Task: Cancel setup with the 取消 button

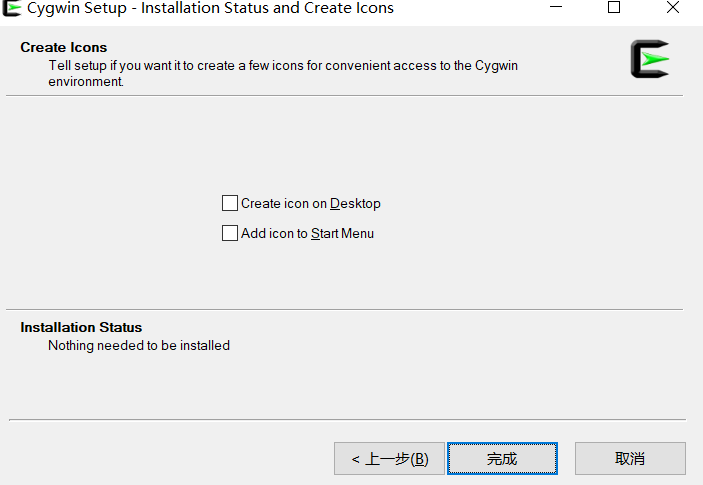Action: click(630, 458)
